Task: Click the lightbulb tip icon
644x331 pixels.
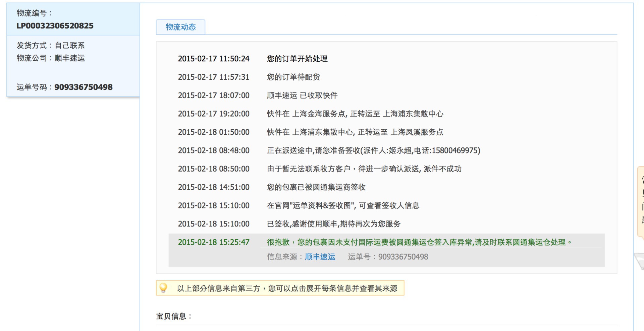Action: 163,288
